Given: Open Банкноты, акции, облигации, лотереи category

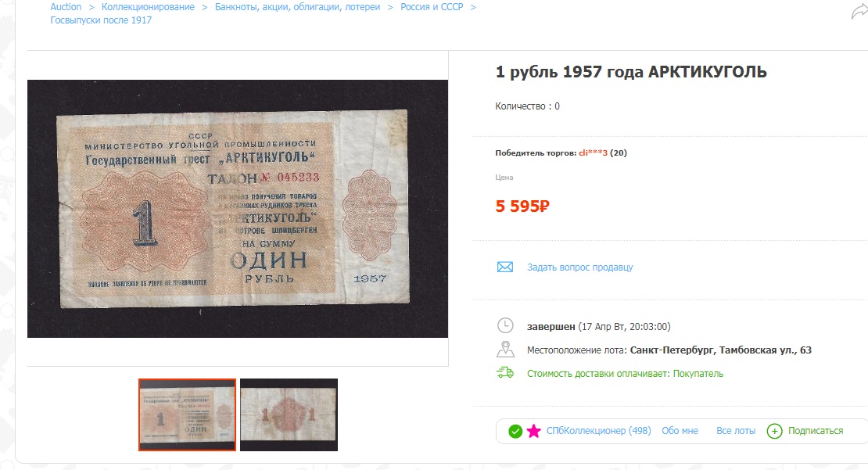Looking at the screenshot, I should click(297, 6).
